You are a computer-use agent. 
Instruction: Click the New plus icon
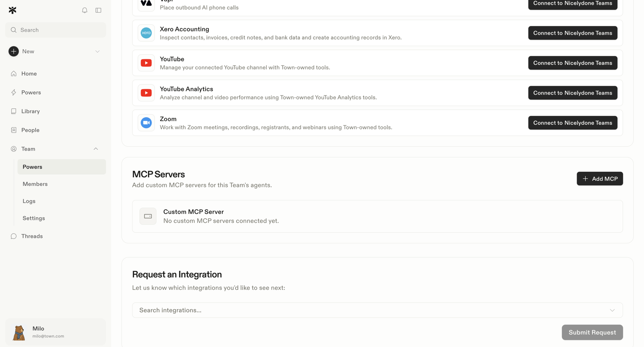(14, 51)
